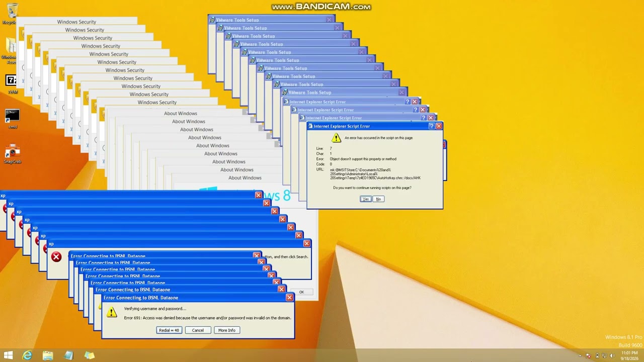Viewport: 644px width, 362px height.
Task: Click the 'Error 691: Access was denied' message
Action: [x=208, y=318]
